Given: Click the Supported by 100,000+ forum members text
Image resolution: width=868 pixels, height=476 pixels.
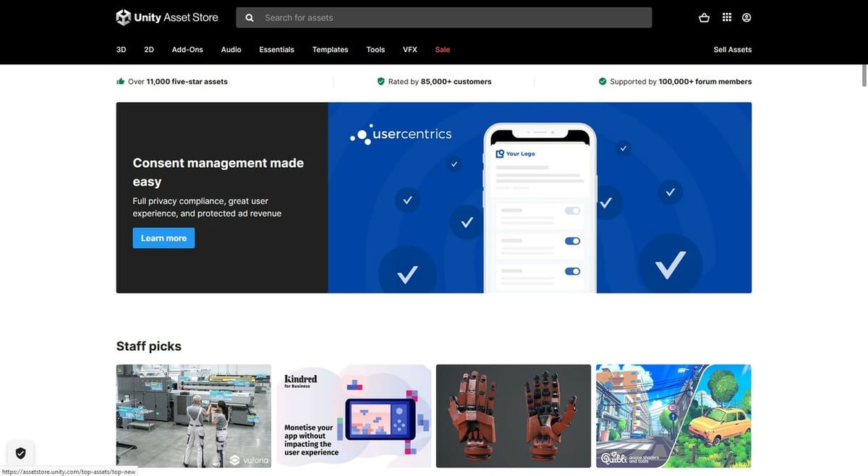Looking at the screenshot, I should [x=681, y=82].
